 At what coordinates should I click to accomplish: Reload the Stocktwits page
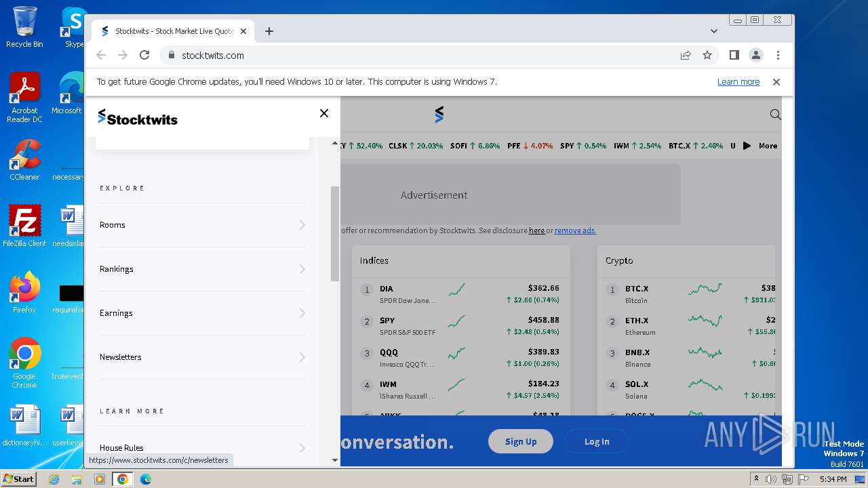tap(144, 56)
